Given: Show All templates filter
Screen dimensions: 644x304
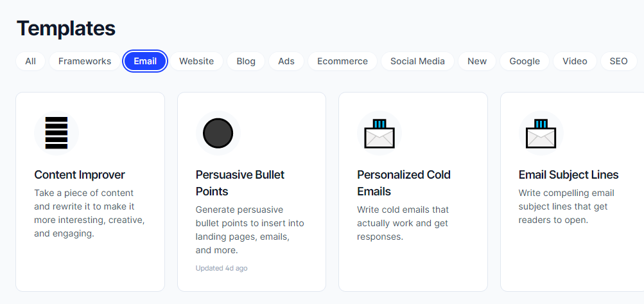Looking at the screenshot, I should [x=30, y=61].
